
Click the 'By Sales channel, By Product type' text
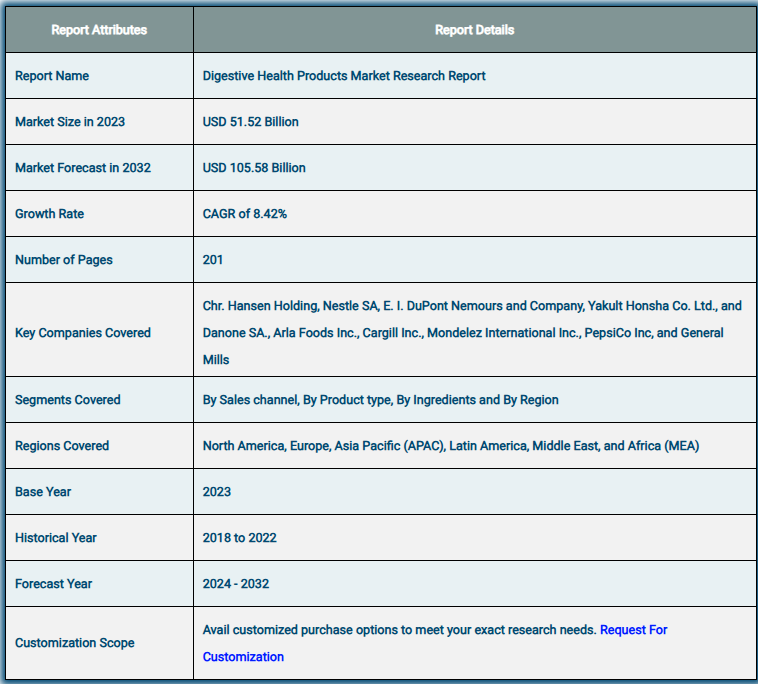[380, 400]
